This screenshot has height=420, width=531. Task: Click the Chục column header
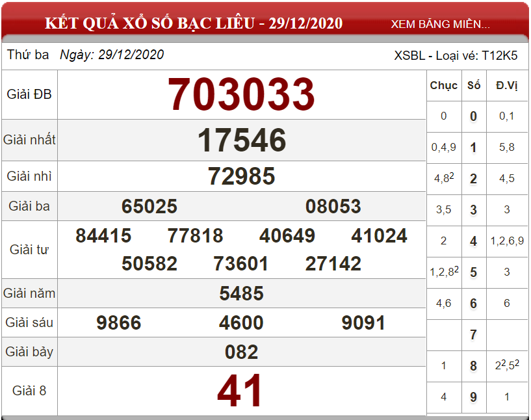pos(444,85)
